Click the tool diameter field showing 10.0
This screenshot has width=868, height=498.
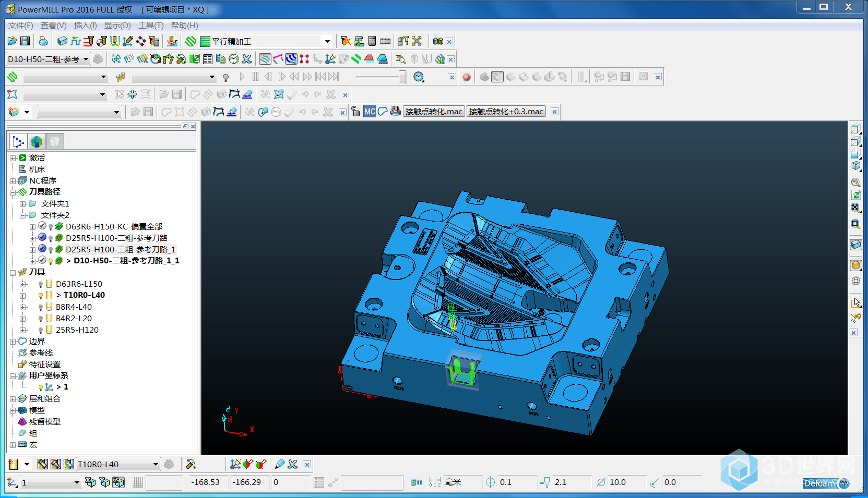[x=626, y=482]
